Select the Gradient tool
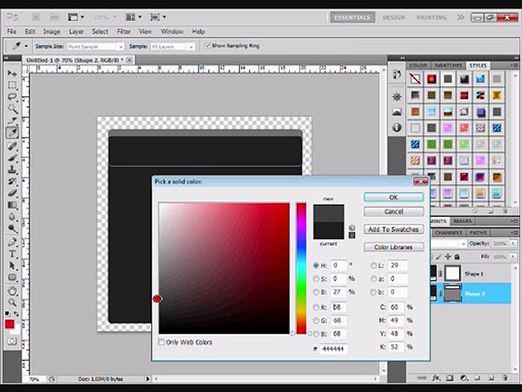 pos(12,205)
